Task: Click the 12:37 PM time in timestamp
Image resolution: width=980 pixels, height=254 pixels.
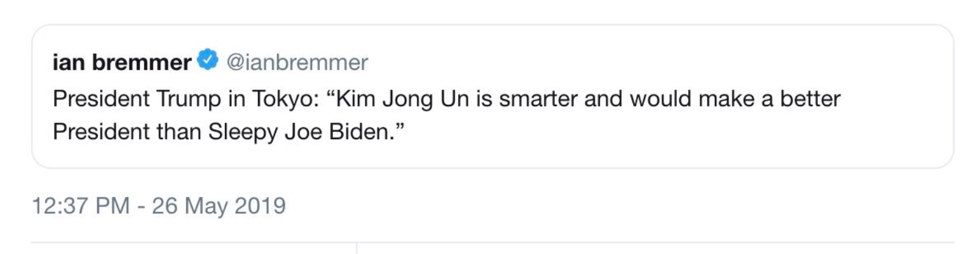Action: (81, 206)
